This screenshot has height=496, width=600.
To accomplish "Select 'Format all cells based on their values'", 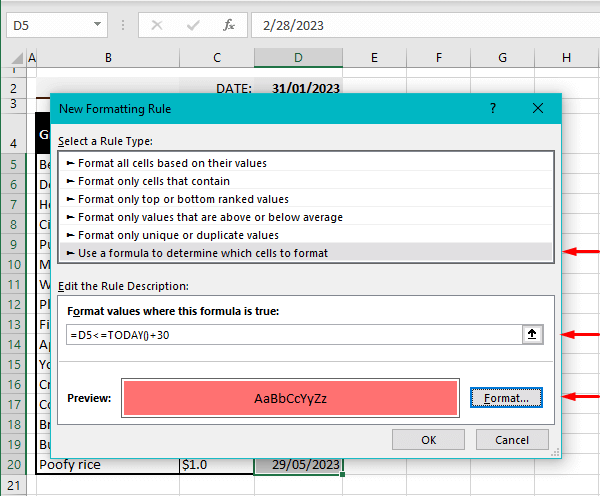I will click(x=172, y=163).
